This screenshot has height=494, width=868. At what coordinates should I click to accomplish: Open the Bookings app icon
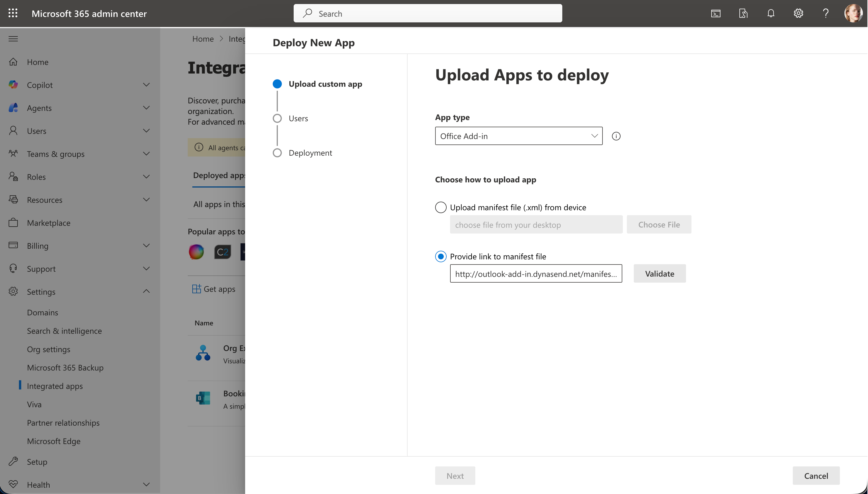tap(202, 398)
